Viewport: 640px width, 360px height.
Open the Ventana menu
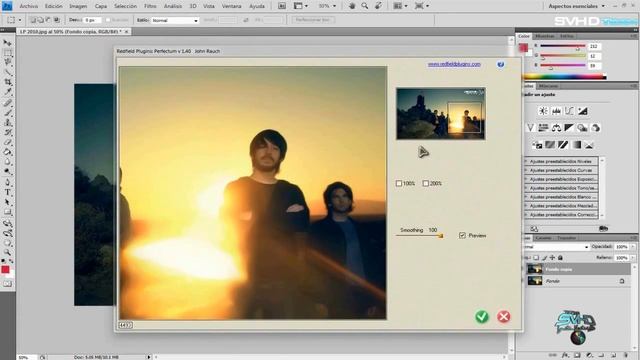tap(231, 6)
